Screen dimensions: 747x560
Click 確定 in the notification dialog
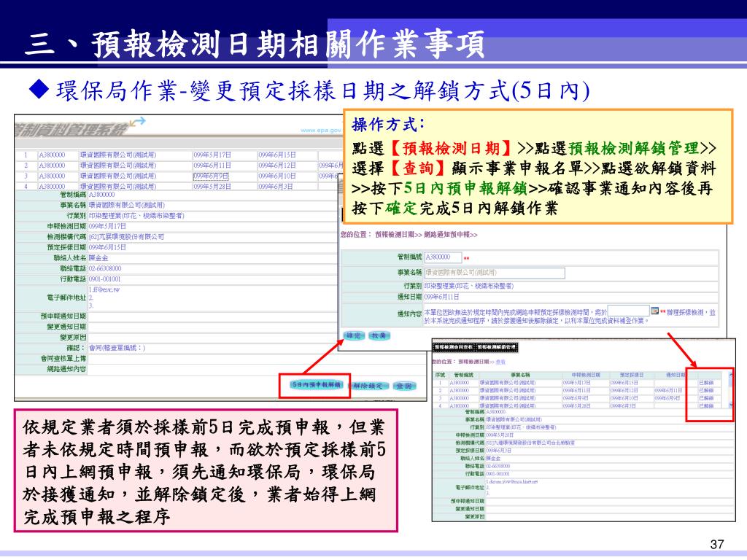(354, 335)
